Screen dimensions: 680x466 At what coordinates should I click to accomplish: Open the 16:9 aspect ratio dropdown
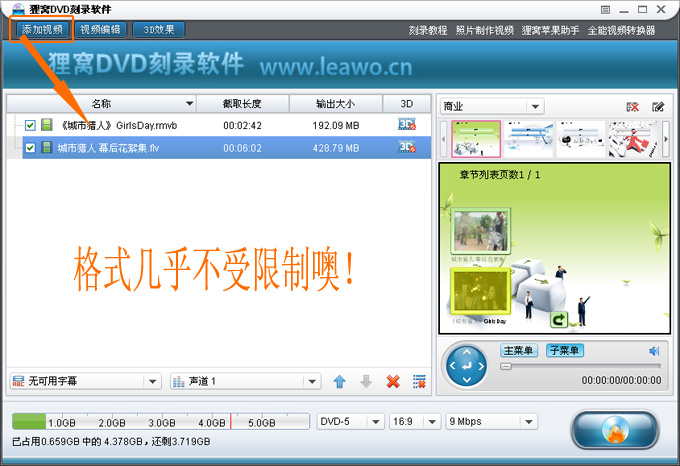[414, 421]
